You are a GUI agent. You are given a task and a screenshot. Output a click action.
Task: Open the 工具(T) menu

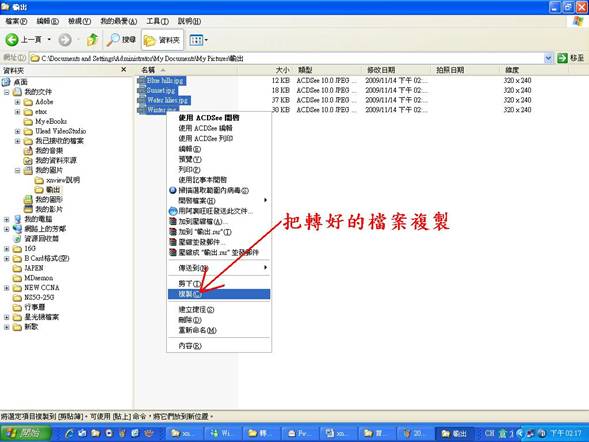pos(157,21)
